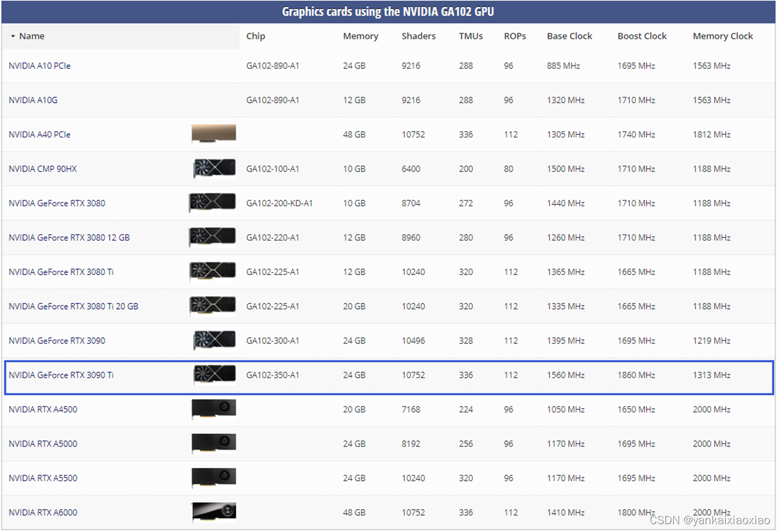Click the RTX 3090 Ti card thumbnail

(x=214, y=375)
